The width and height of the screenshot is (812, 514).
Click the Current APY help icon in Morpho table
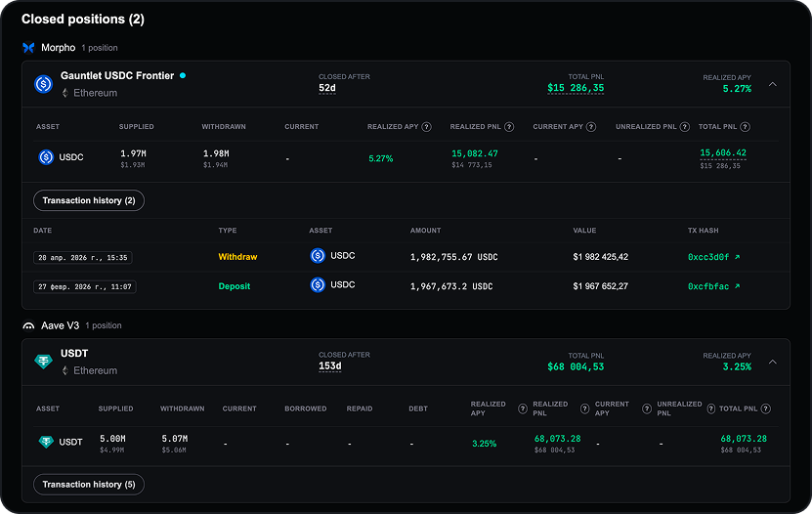tap(591, 127)
